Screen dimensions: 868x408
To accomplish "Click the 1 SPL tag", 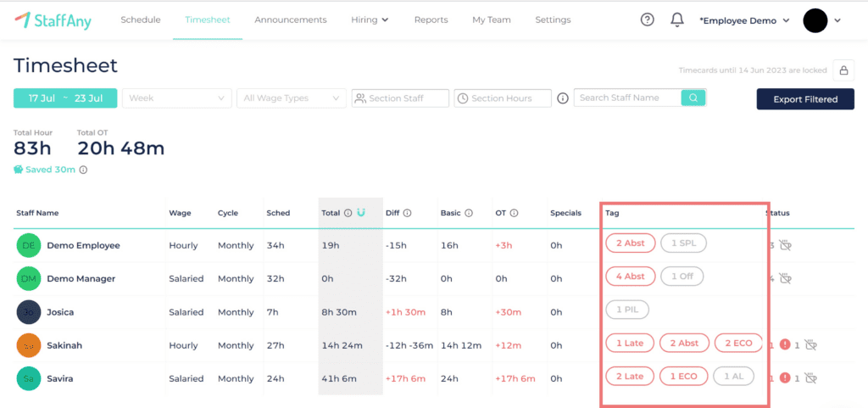I will pyautogui.click(x=684, y=243).
